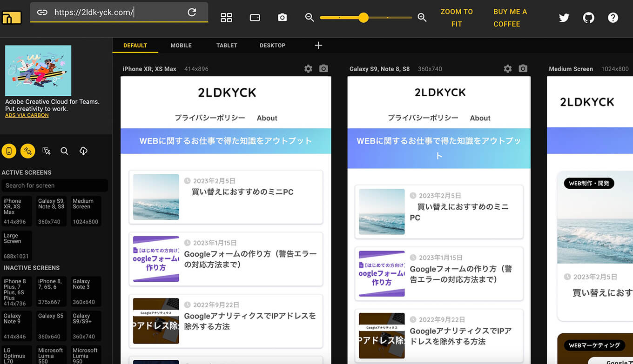
Task: Click the help question mark icon
Action: pos(613,18)
